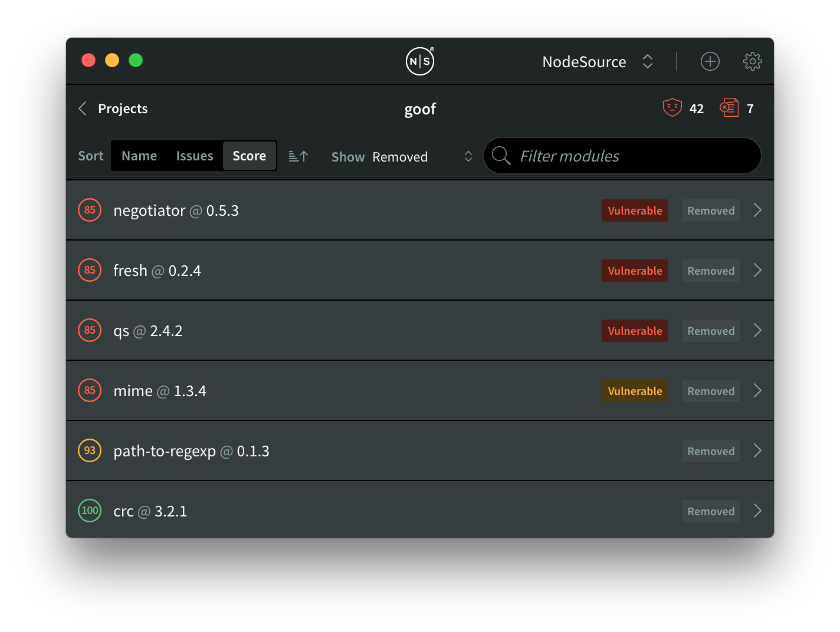Select the crc @ 3.2.1 module name

point(150,511)
